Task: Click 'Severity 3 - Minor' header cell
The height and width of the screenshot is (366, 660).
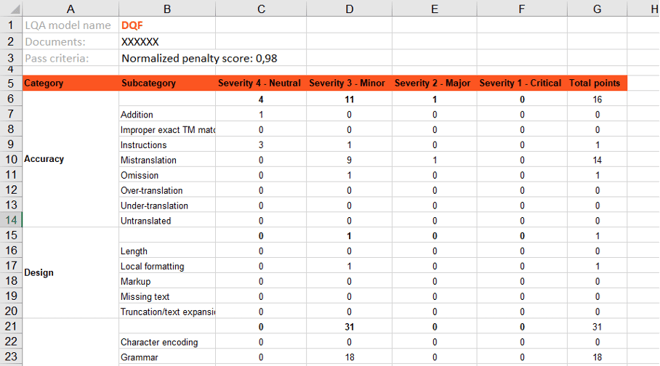Action: coord(349,83)
